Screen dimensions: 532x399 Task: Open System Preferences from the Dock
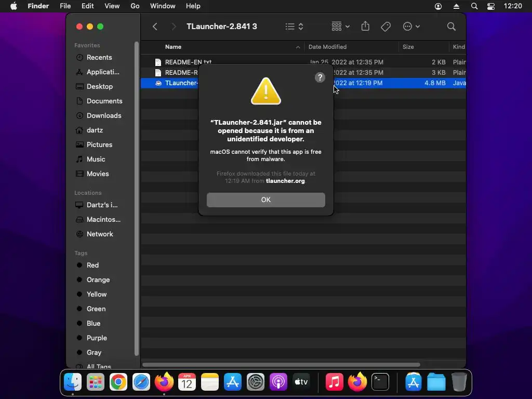click(256, 382)
